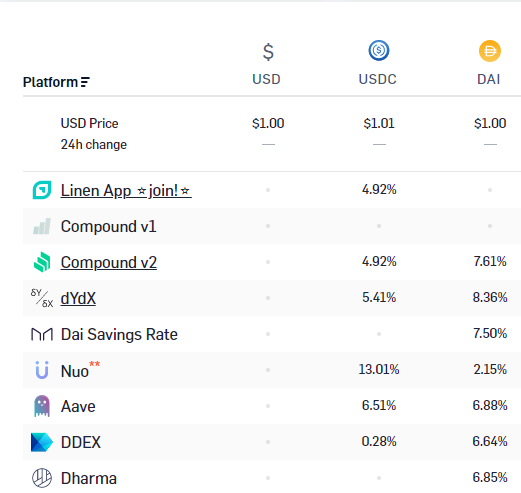
Task: Click the USD Price row label
Action: tap(90, 124)
